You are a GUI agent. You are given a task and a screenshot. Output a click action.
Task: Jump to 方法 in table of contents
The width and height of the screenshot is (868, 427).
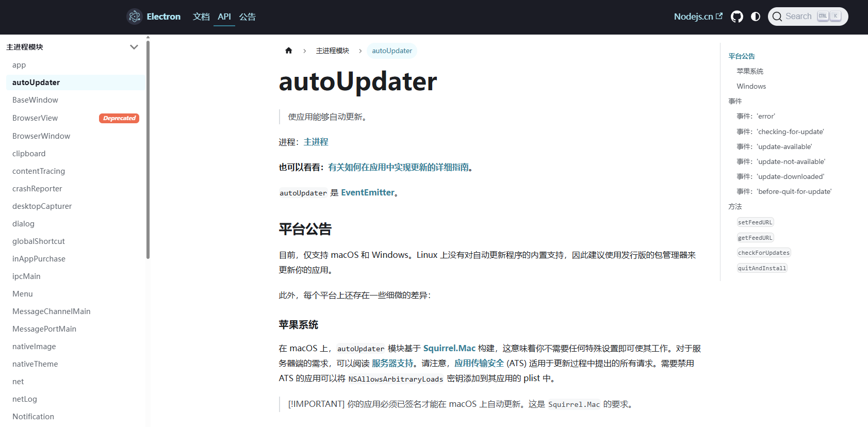point(735,206)
